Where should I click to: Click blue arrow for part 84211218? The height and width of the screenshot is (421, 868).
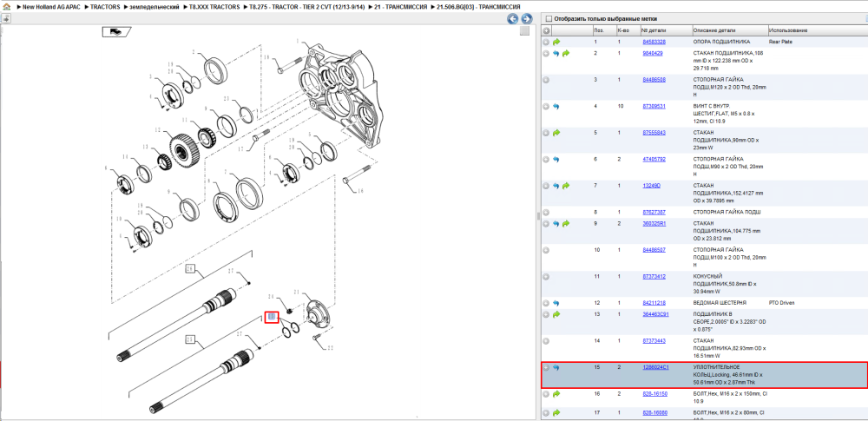point(556,303)
